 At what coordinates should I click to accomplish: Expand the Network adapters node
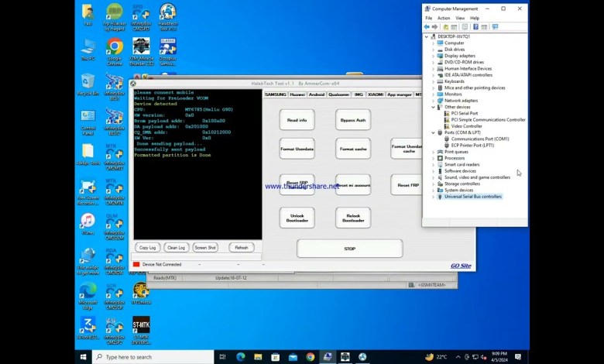tap(433, 101)
